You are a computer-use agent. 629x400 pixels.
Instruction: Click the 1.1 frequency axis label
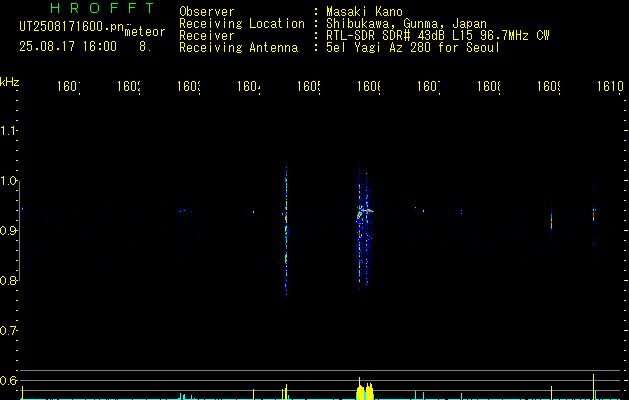click(x=8, y=131)
